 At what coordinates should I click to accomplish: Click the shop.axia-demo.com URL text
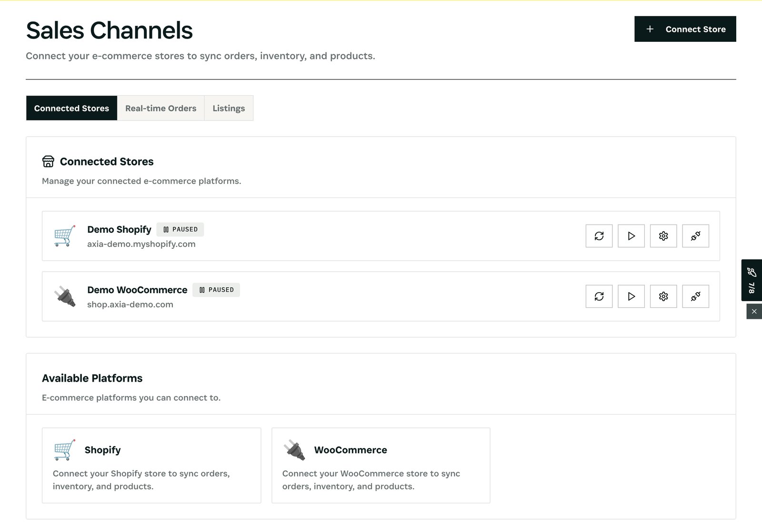click(130, 305)
